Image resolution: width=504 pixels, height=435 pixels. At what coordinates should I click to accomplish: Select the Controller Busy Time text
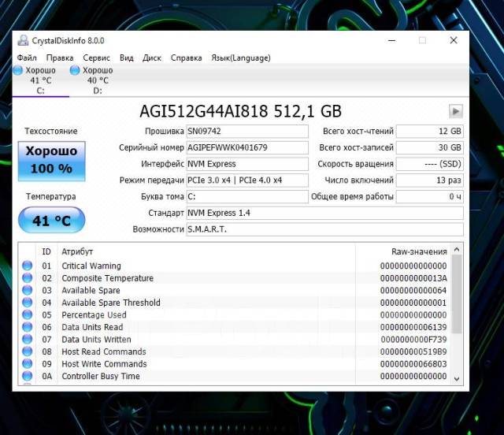click(101, 376)
